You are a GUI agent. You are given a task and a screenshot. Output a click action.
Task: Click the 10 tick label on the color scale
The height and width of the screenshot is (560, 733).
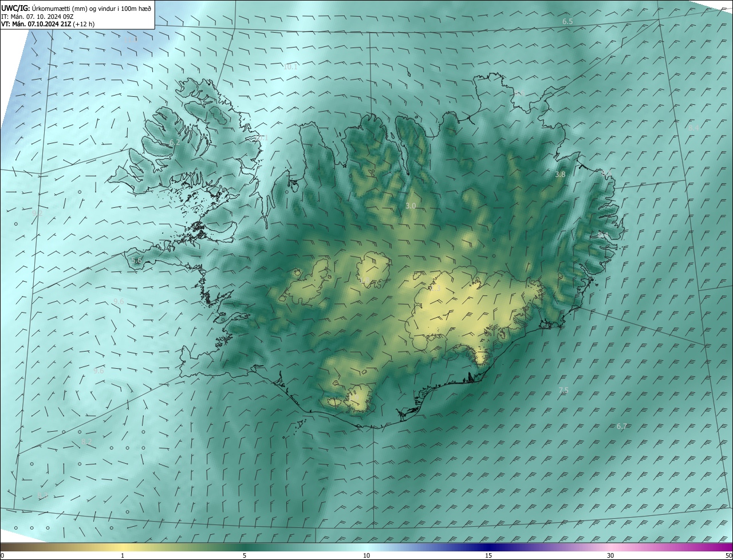tap(366, 555)
